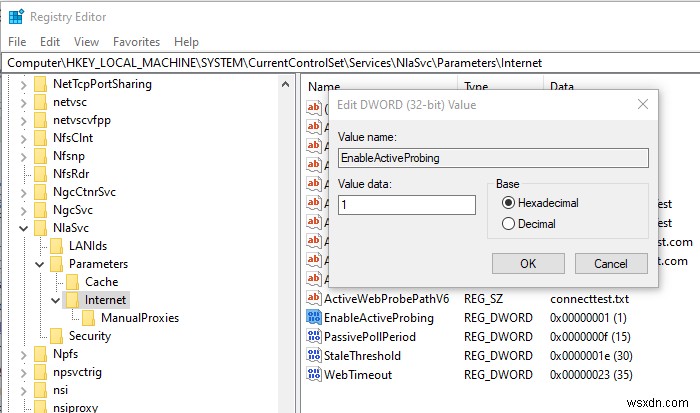Select the LANIds folder icon
The image size is (700, 413).
point(56,246)
